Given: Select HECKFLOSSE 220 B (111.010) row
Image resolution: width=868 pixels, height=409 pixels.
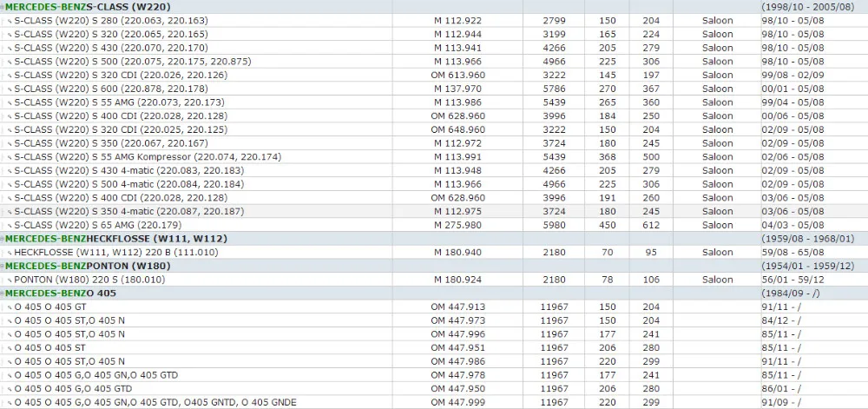Looking at the screenshot, I should 434,252.
